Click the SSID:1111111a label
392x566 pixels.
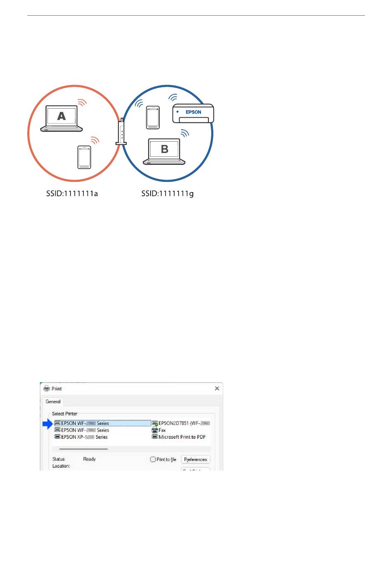(x=72, y=193)
